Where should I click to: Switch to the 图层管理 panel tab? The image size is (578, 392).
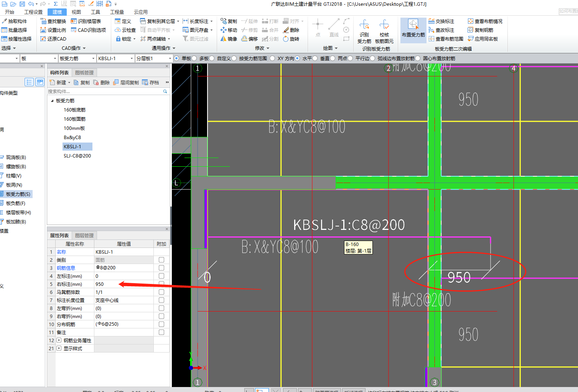pos(84,235)
